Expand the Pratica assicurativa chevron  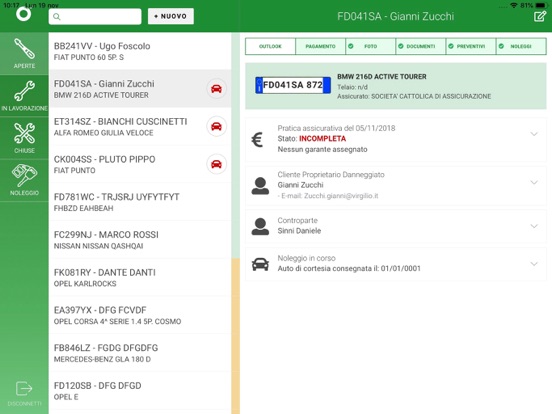(534, 134)
